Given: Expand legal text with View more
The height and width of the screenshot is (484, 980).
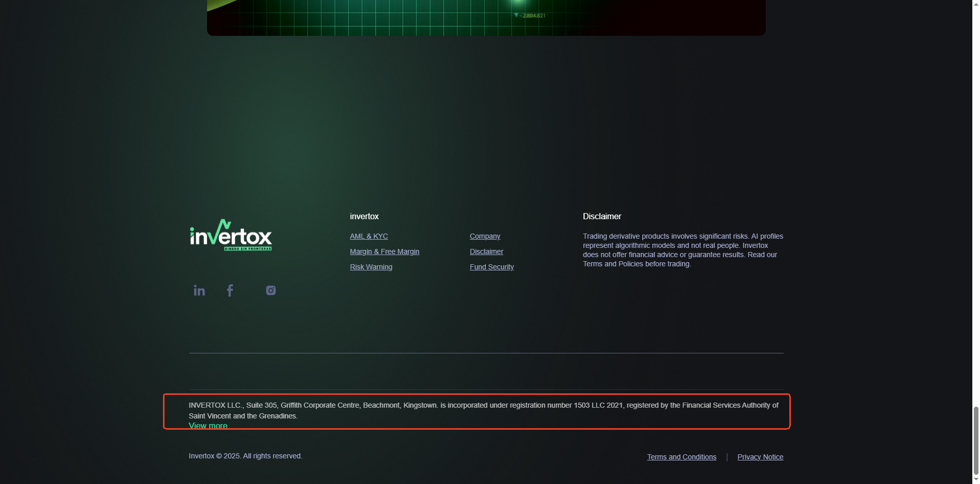Looking at the screenshot, I should tap(208, 426).
